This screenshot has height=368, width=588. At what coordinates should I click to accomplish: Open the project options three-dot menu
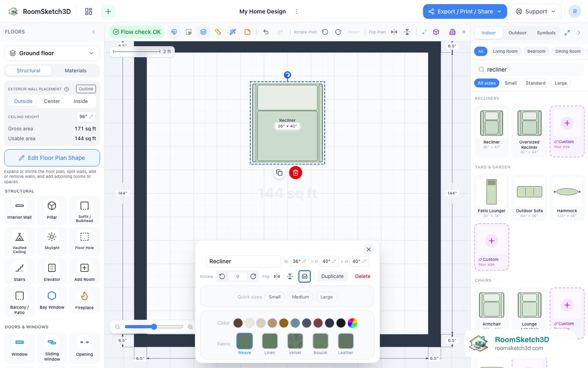[296, 11]
